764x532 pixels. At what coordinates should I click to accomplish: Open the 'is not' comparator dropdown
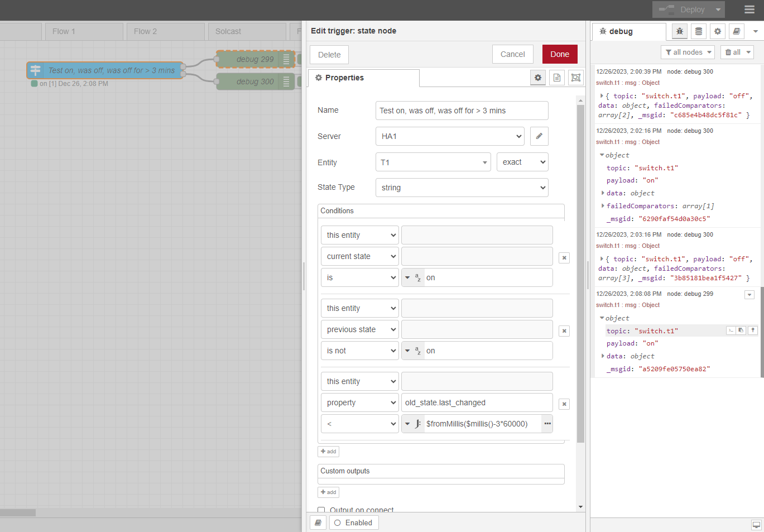[x=360, y=351]
